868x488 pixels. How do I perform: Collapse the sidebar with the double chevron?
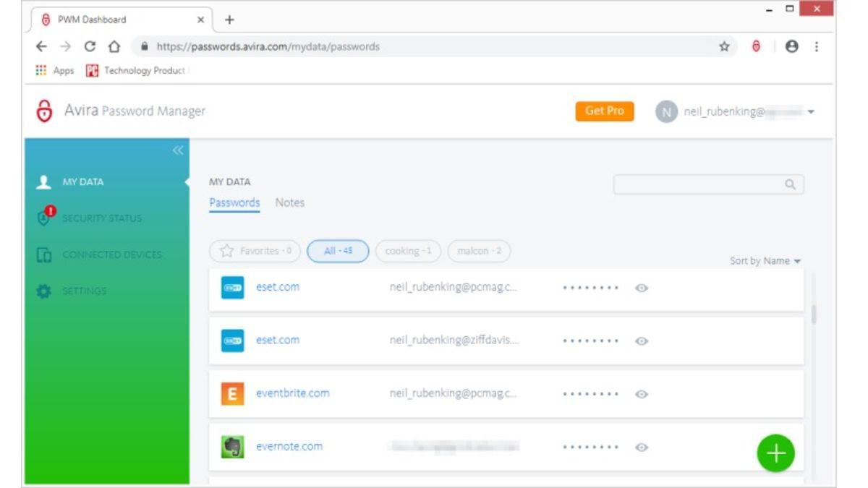[176, 151]
